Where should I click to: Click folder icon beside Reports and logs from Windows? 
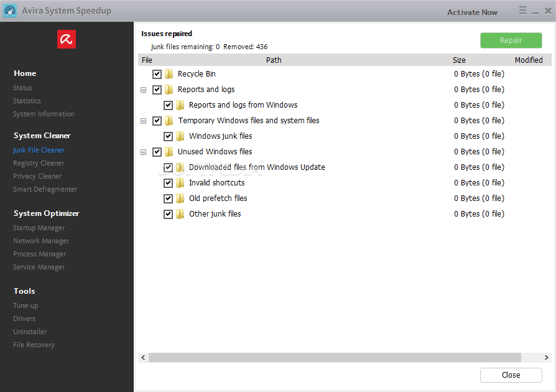tap(180, 105)
